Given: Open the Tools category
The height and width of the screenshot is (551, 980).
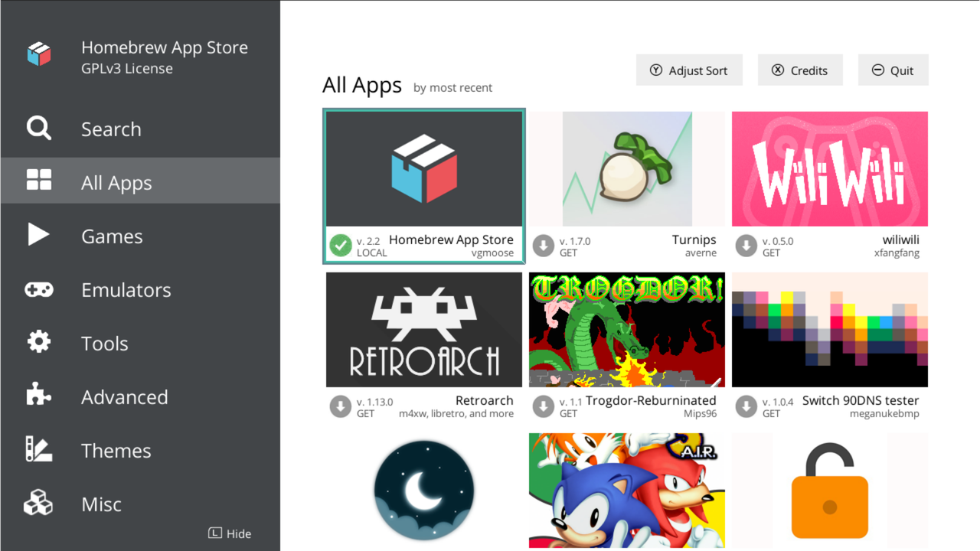Looking at the screenshot, I should pos(140,343).
